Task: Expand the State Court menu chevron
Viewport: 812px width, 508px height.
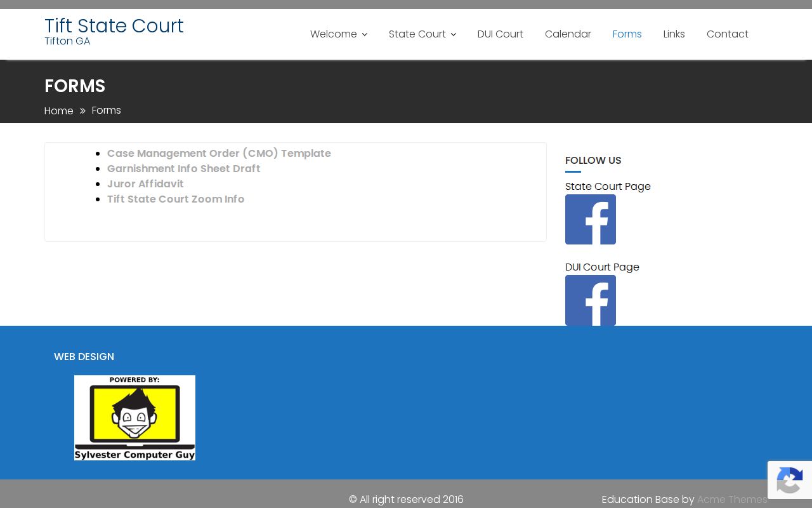Action: 454,34
